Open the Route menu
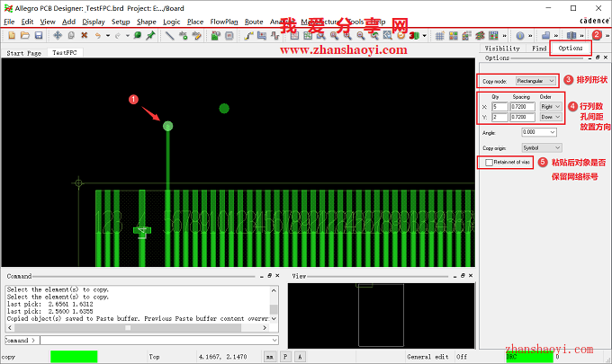This screenshot has width=612, height=364. point(254,22)
